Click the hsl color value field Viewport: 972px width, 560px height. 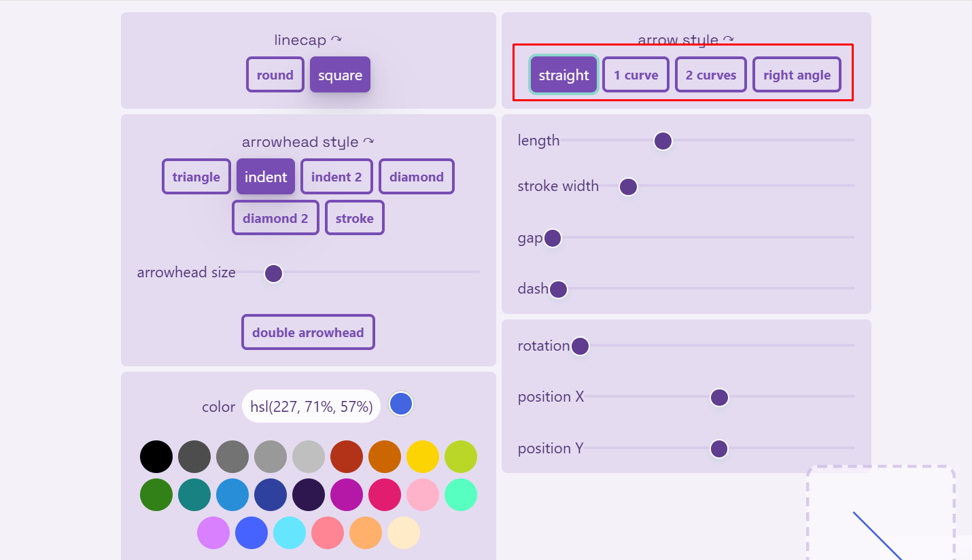pyautogui.click(x=311, y=406)
